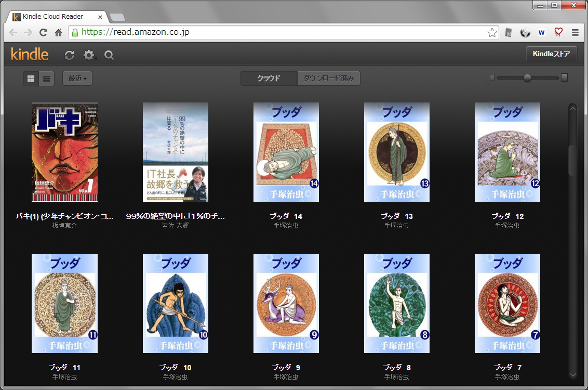Open the Kindleストア button
The image size is (588, 390).
[x=551, y=54]
